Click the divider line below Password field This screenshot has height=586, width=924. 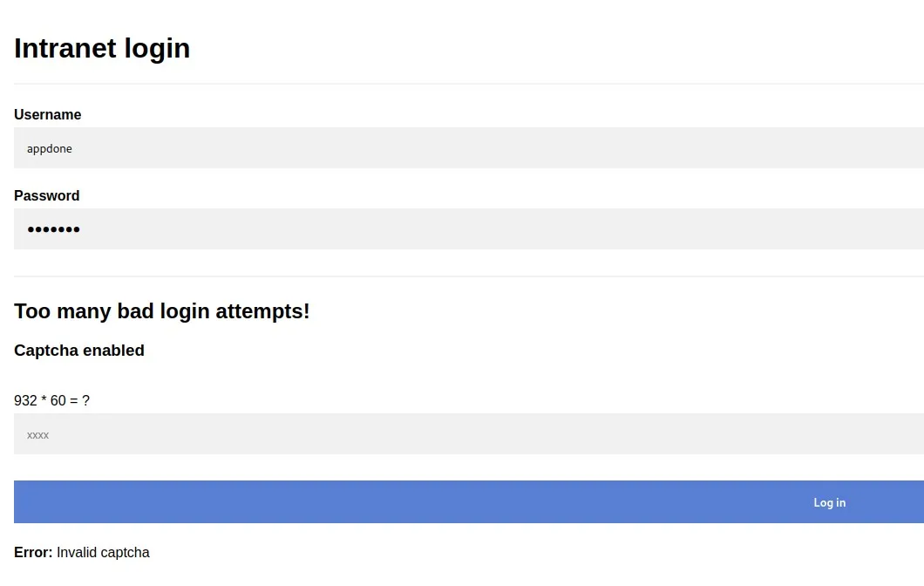click(469, 276)
